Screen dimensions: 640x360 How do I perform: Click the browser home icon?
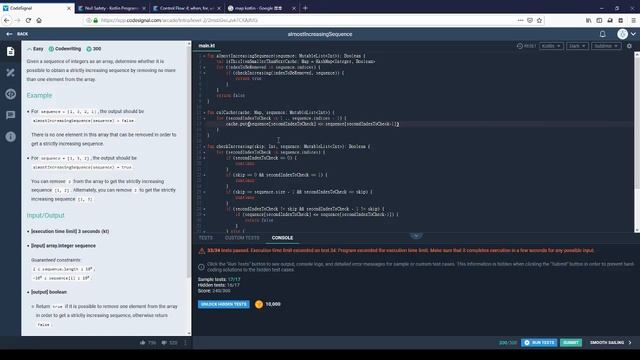(x=39, y=20)
